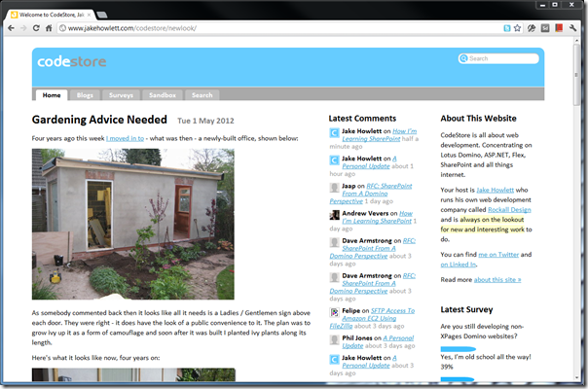Reload the page with the refresh icon
588x389 pixels.
pos(36,28)
